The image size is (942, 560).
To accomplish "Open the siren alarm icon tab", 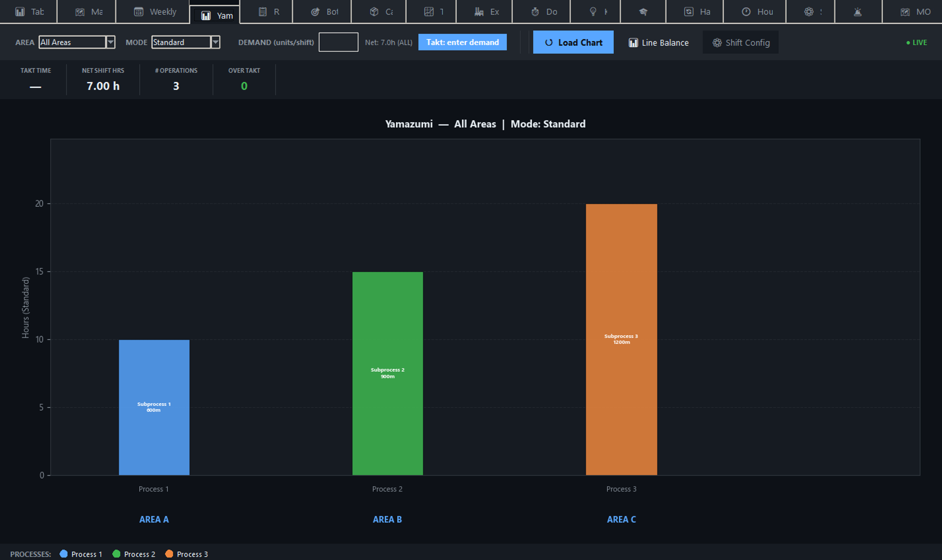I will [x=858, y=12].
